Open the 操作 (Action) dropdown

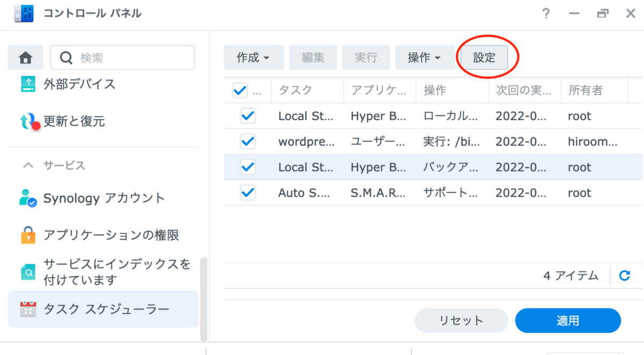tap(424, 57)
